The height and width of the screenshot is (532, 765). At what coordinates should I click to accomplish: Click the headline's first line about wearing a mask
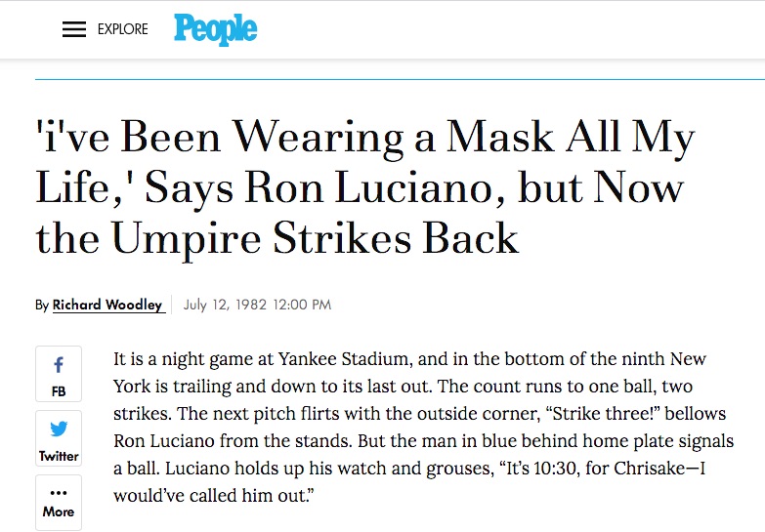(364, 139)
